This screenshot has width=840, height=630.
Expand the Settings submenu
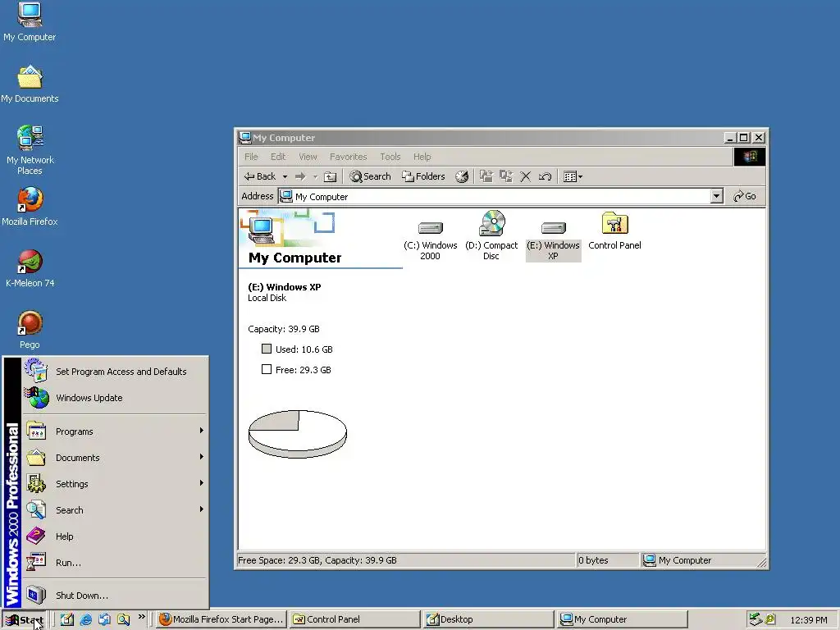coord(116,484)
